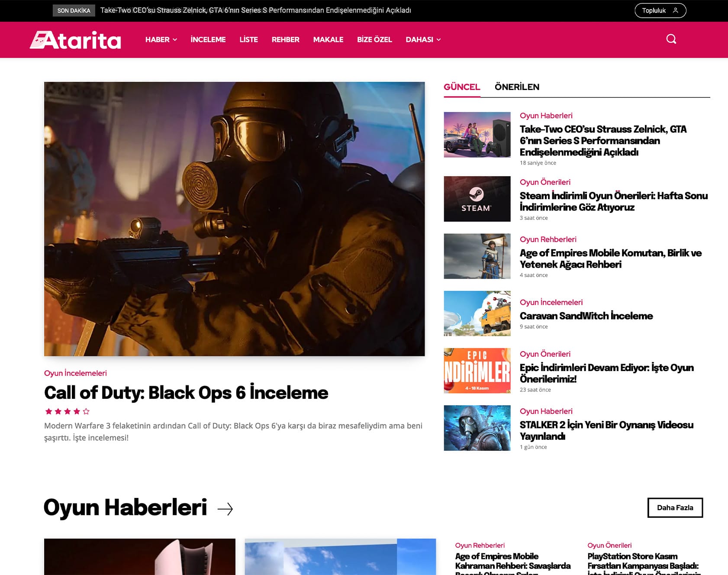This screenshot has height=575, width=728.
Task: Open the Epic İndirimler thumbnail
Action: point(477,371)
